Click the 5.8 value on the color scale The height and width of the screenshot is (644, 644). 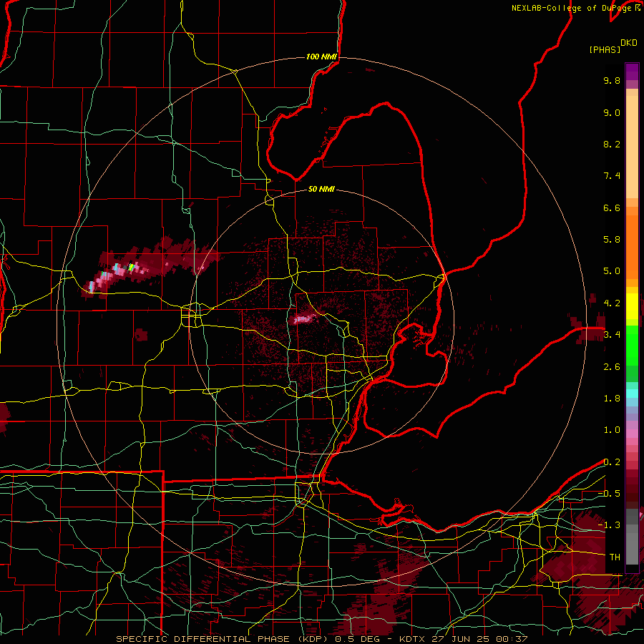(612, 240)
